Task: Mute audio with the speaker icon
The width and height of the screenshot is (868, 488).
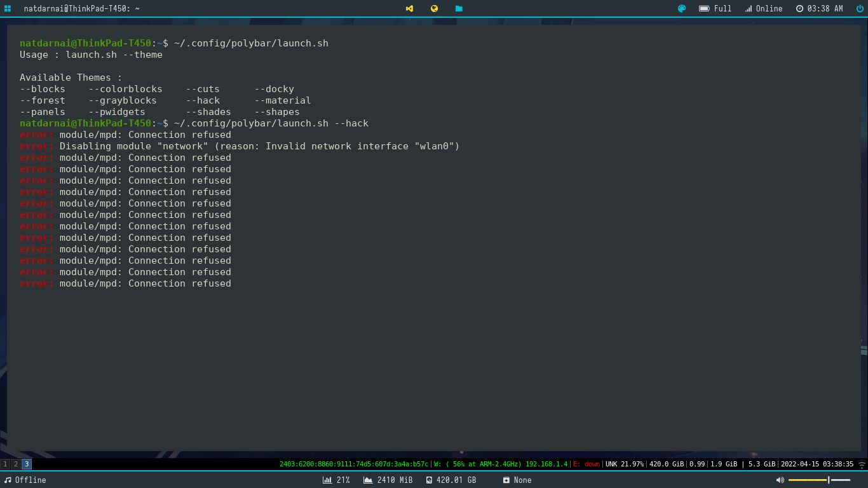Action: click(x=780, y=480)
